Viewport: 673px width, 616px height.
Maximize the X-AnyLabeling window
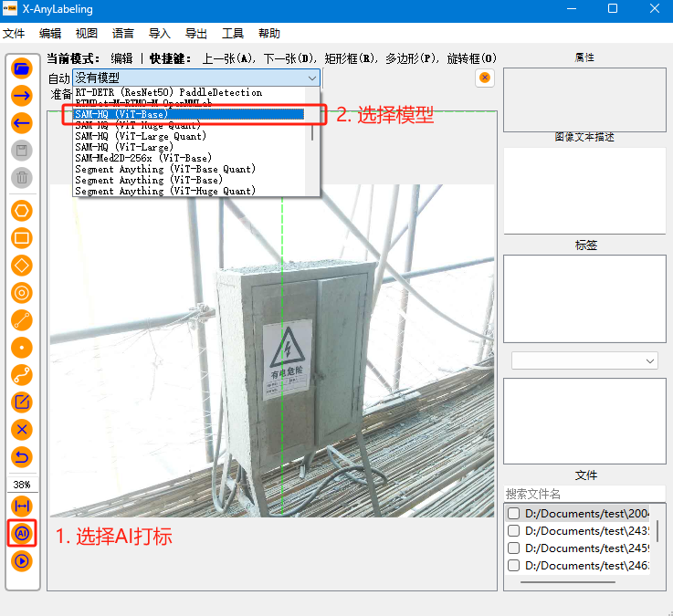tap(613, 8)
